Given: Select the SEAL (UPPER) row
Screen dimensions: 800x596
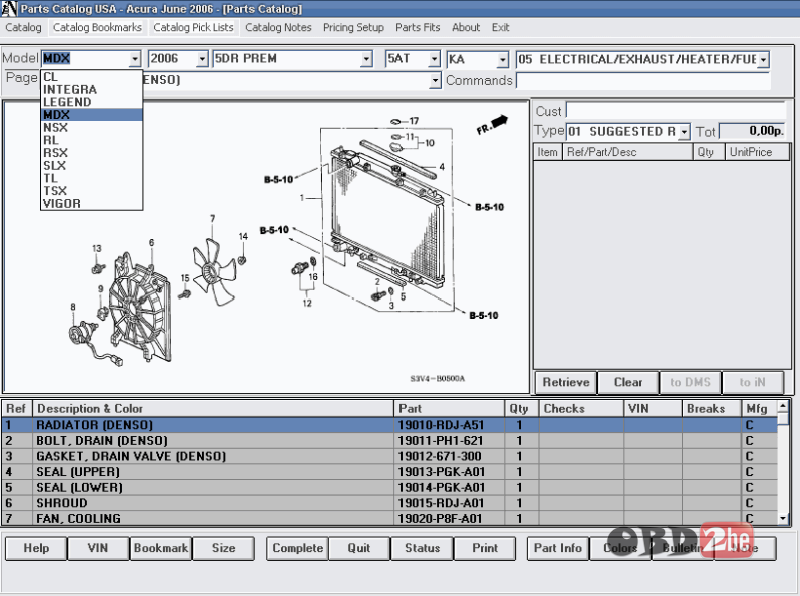Looking at the screenshot, I should [390, 472].
